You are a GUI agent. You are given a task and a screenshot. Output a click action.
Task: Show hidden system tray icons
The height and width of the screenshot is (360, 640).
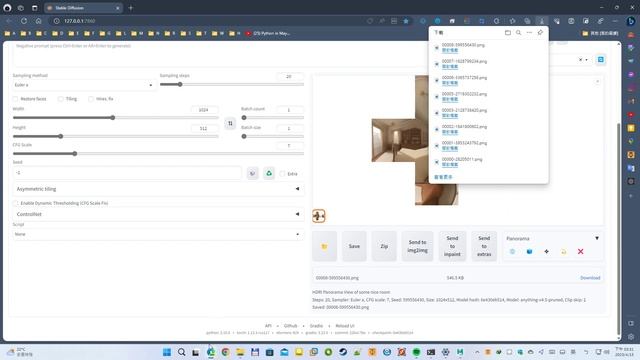tap(477, 352)
